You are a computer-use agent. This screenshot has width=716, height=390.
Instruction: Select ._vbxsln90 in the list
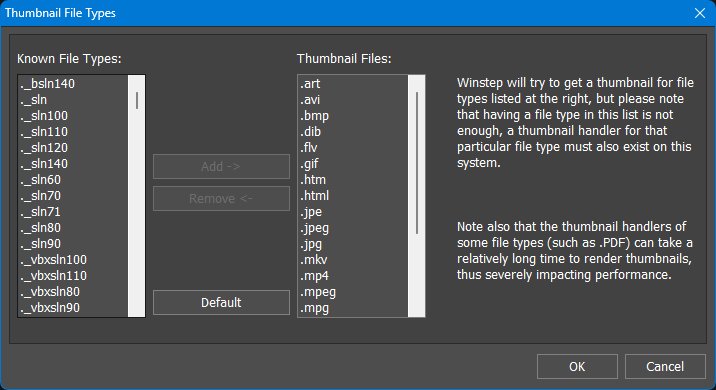coord(73,307)
